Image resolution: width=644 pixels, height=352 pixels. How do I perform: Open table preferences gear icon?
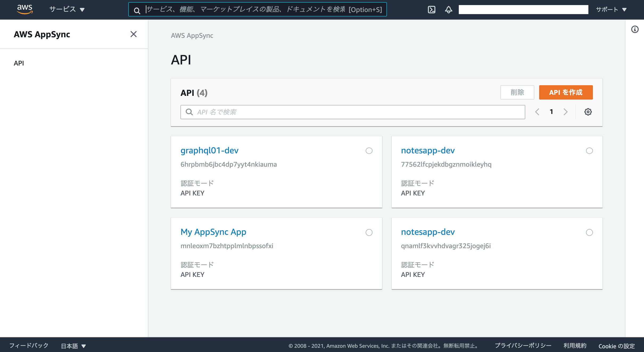tap(588, 112)
